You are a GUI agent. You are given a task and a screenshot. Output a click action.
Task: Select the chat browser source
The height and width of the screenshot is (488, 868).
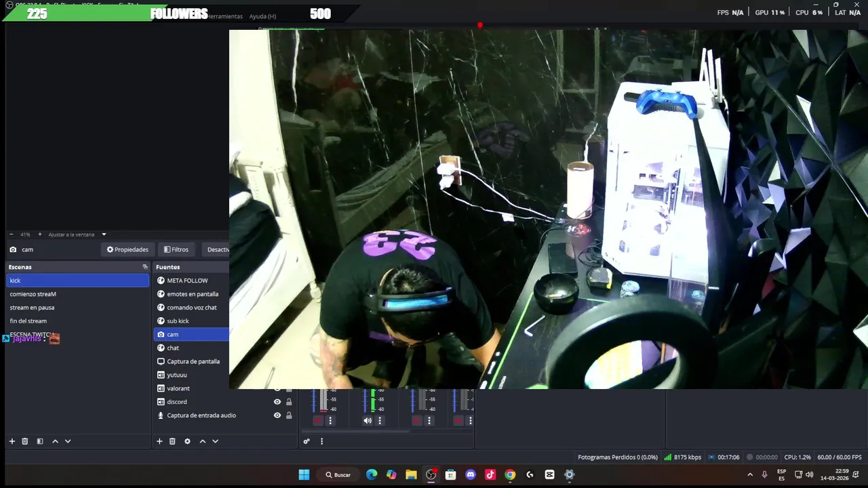click(192, 348)
